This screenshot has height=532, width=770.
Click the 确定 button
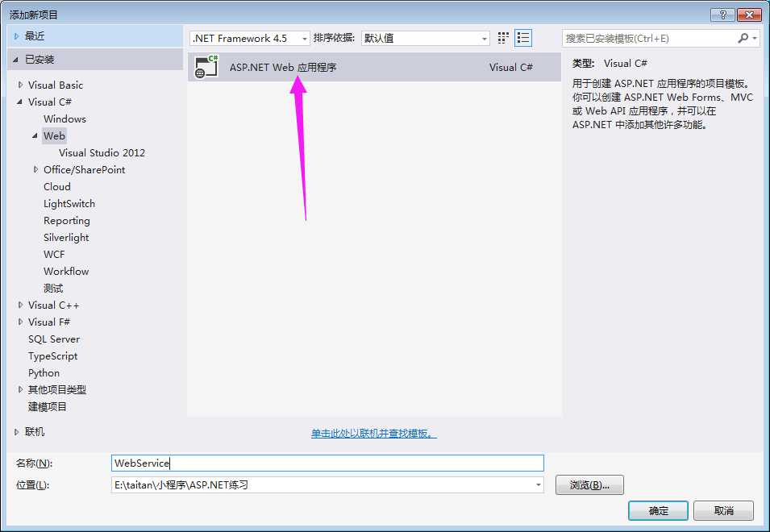pyautogui.click(x=658, y=511)
